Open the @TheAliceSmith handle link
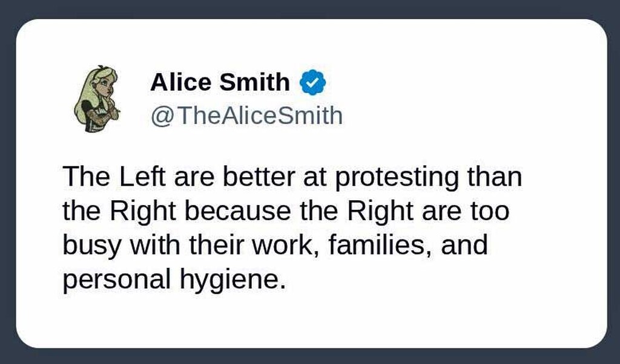Viewport: 620px width, 364px height. pos(246,115)
